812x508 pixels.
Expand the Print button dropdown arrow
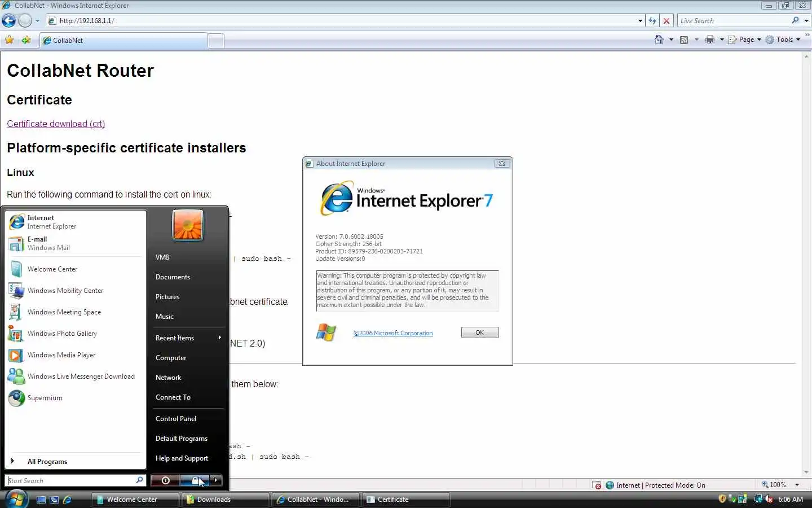pyautogui.click(x=722, y=40)
